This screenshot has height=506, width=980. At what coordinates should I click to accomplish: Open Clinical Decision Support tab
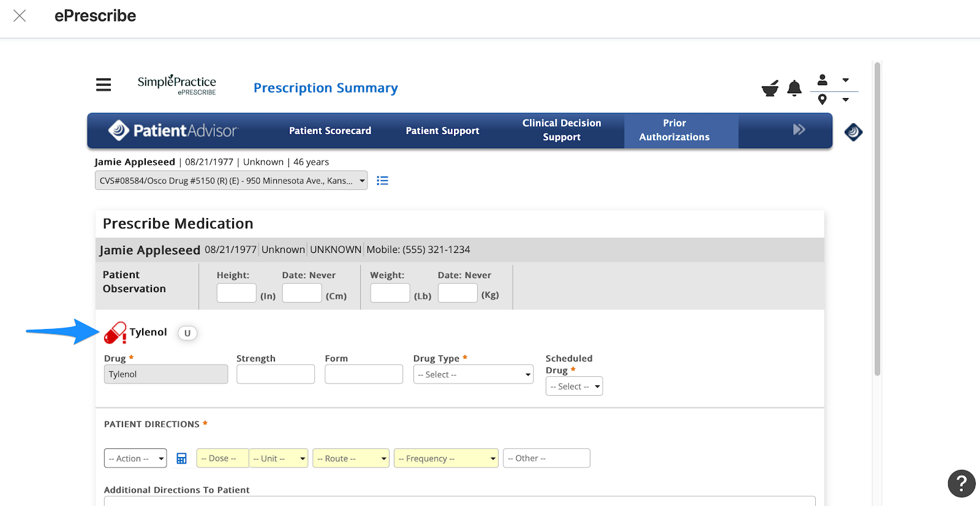click(562, 130)
